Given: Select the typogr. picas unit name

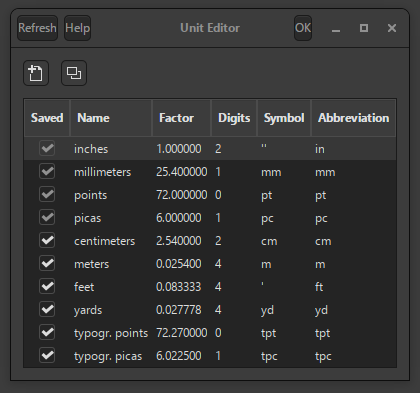Looking at the screenshot, I should (x=108, y=356).
